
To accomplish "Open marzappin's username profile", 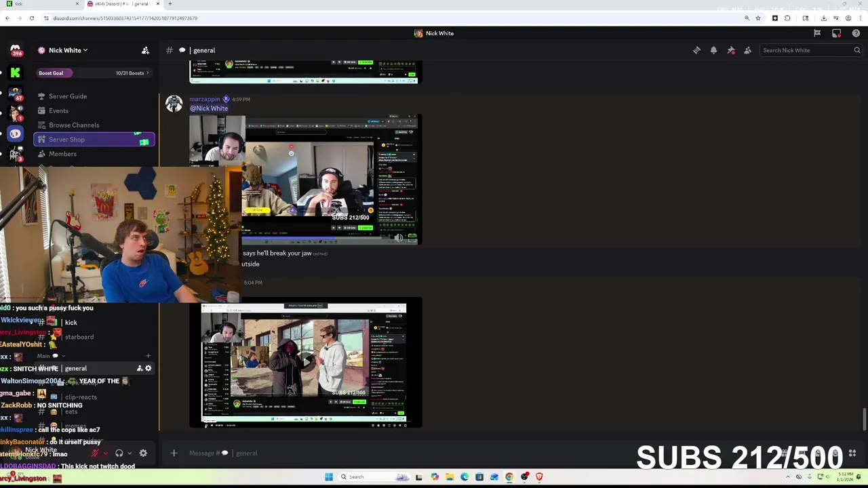I will point(205,99).
